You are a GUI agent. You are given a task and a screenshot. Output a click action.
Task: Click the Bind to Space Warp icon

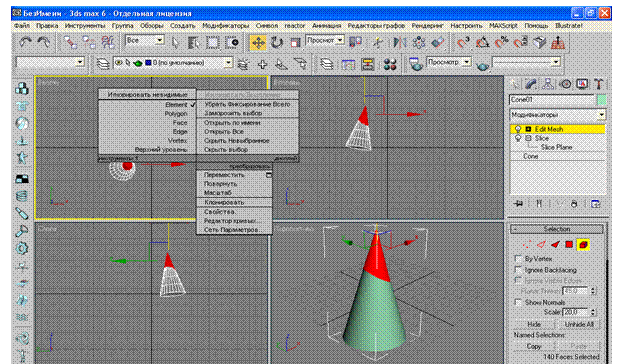pyautogui.click(x=107, y=42)
